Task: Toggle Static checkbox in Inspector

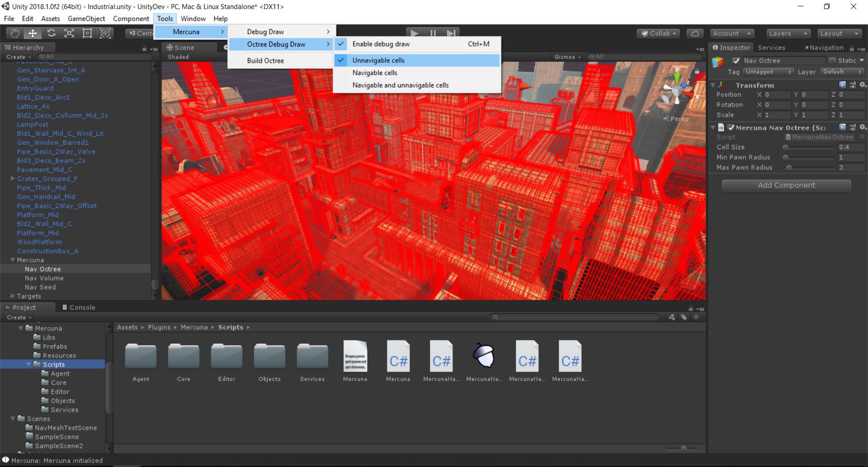Action: (832, 61)
